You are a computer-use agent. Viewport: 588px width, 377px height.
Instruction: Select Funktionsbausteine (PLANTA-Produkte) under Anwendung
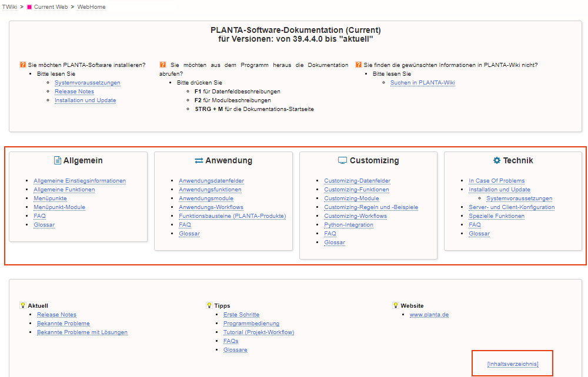point(232,216)
